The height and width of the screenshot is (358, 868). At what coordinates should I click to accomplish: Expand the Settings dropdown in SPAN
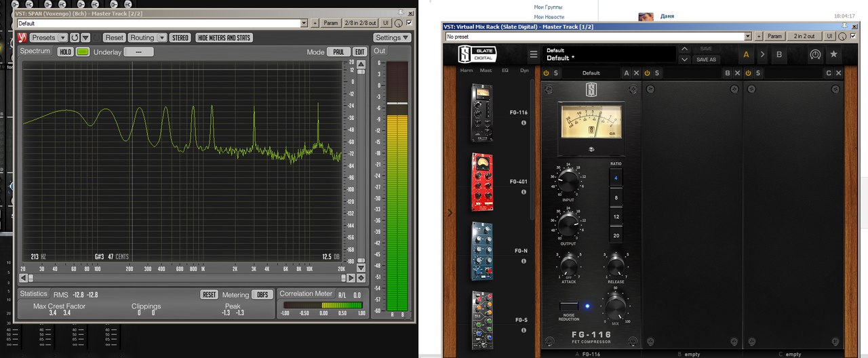(x=392, y=38)
